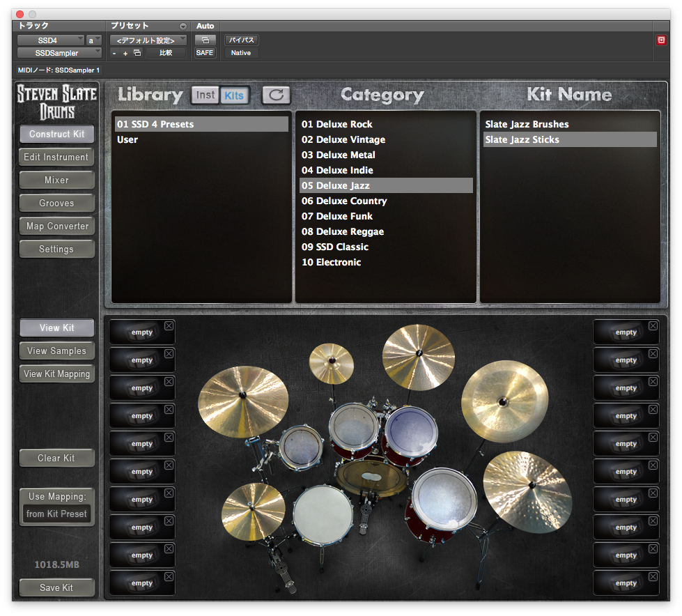Select the blue-headed rack tom
The height and width of the screenshot is (616, 682).
[x=411, y=431]
